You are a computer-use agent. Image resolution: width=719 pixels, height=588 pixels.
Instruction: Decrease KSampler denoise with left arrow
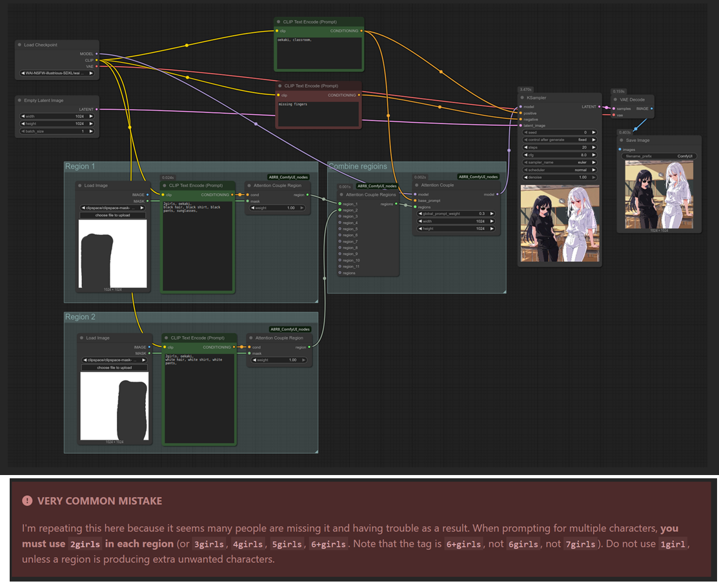[525, 177]
